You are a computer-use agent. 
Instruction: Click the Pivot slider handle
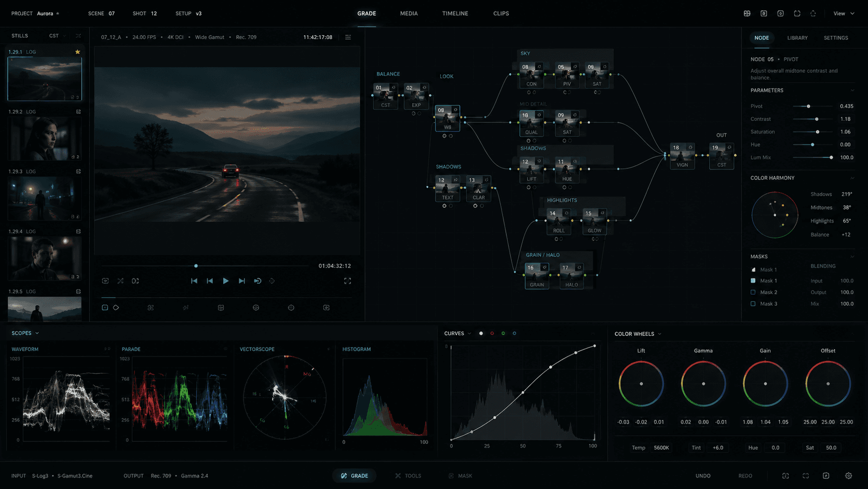pos(808,106)
